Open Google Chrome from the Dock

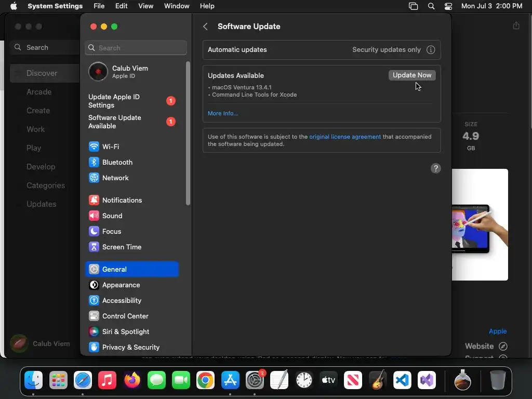(205, 380)
